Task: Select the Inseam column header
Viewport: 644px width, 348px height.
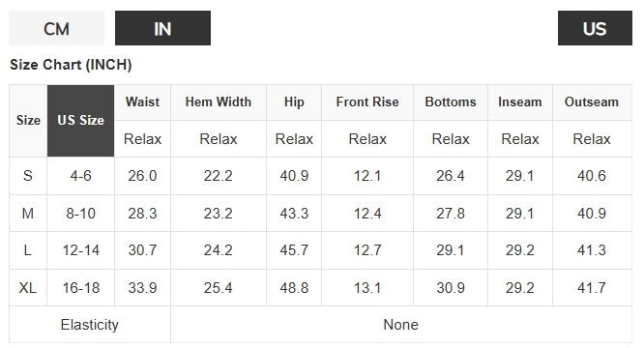Action: (520, 102)
